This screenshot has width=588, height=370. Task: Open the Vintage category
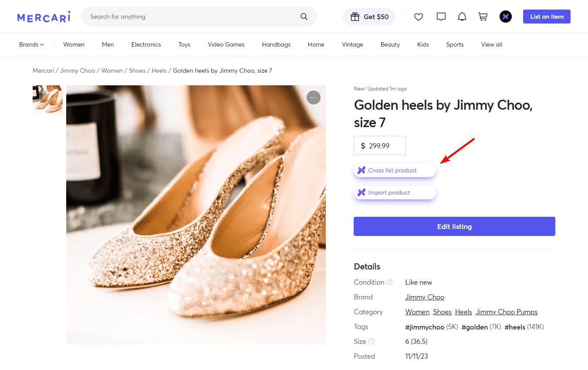point(352,44)
